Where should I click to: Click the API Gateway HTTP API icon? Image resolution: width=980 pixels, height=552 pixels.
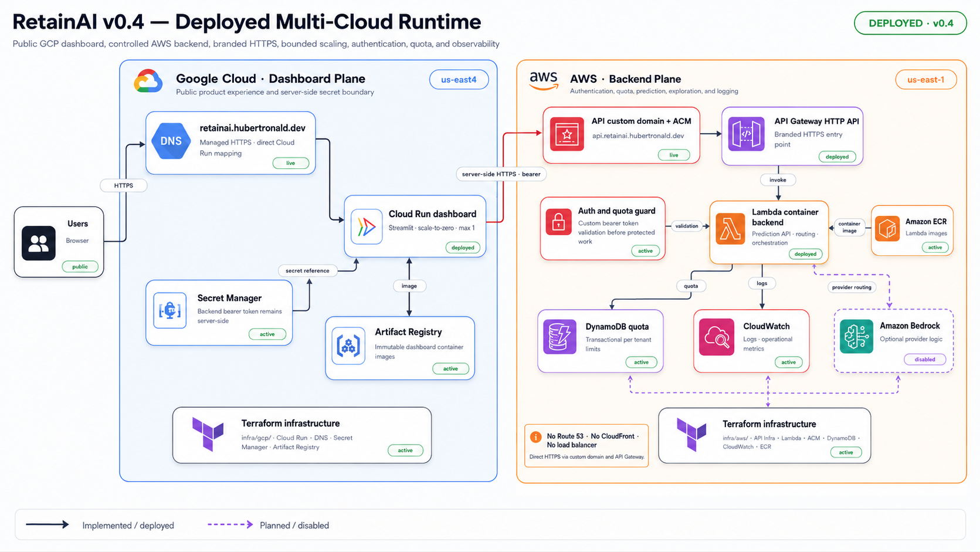(x=746, y=134)
